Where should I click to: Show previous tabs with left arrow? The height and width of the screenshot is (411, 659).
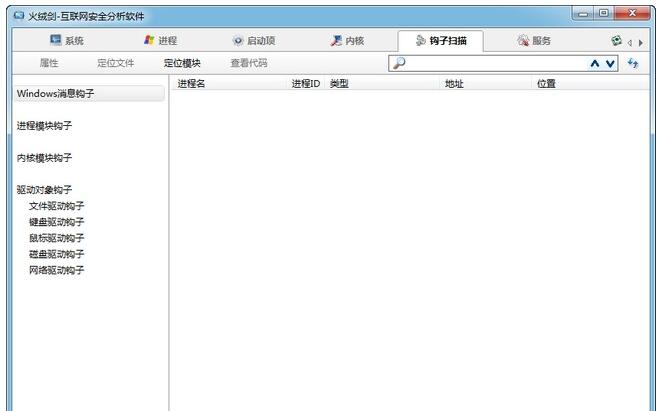click(630, 42)
